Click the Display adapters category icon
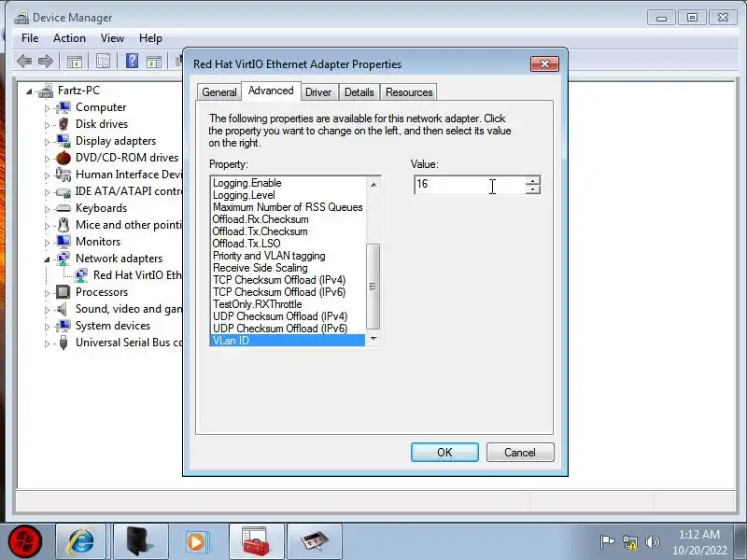The width and height of the screenshot is (747, 560). point(63,141)
